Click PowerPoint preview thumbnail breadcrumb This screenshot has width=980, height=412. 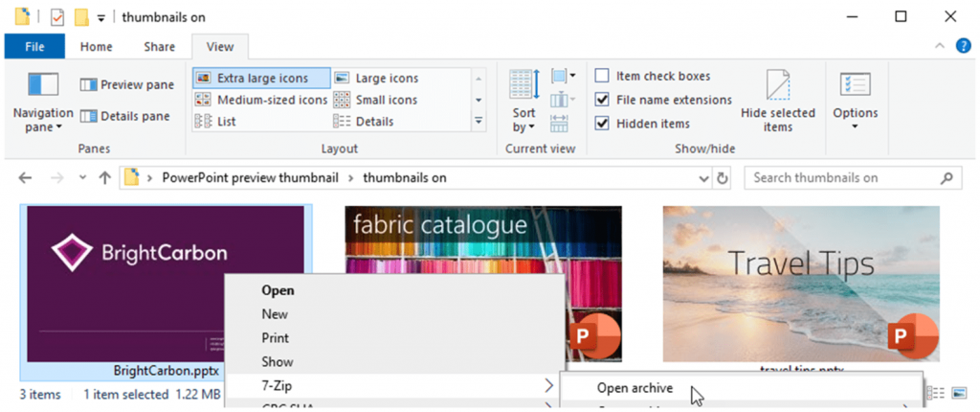coord(250,178)
